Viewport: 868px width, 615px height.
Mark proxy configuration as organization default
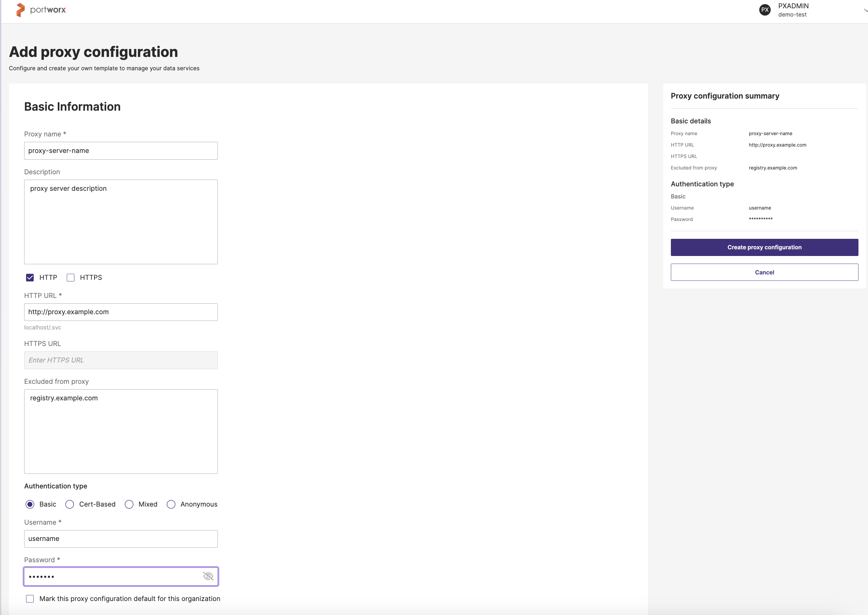(30, 599)
